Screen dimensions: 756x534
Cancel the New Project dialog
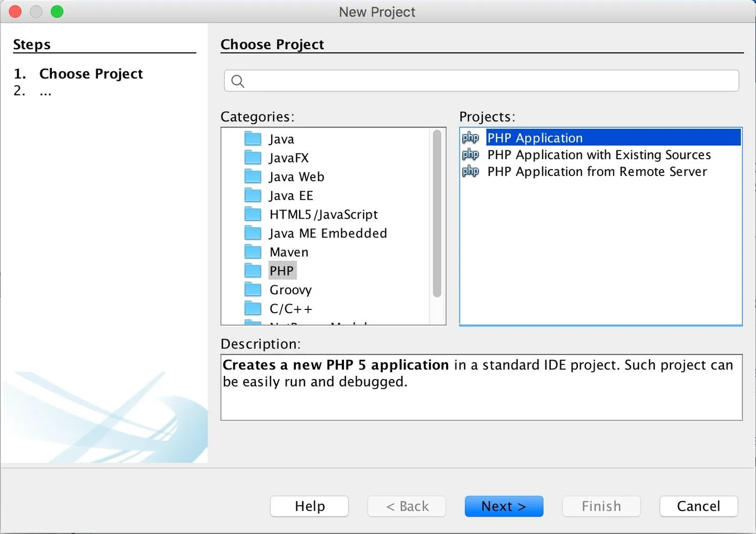point(698,506)
